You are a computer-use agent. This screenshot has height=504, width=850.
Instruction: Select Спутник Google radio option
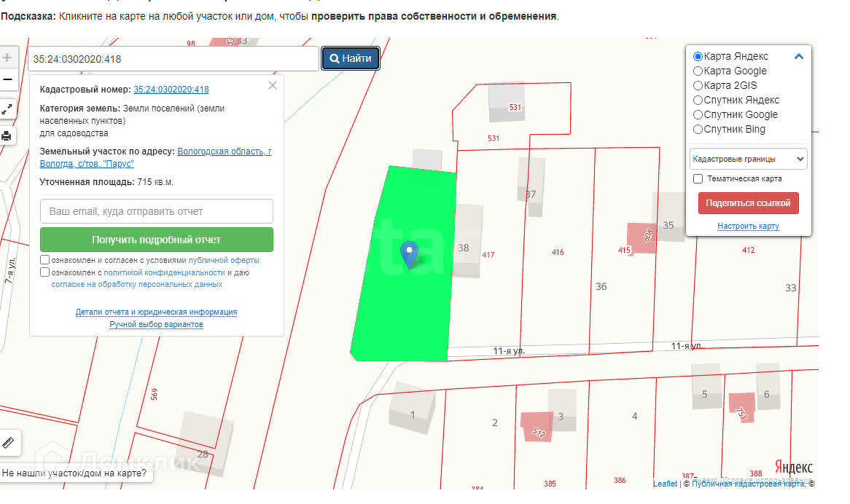click(698, 115)
